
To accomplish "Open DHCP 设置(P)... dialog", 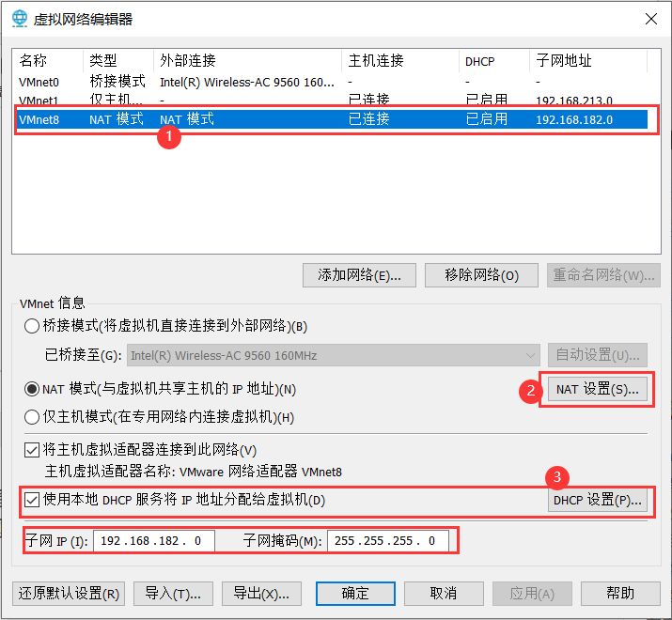I will [598, 500].
